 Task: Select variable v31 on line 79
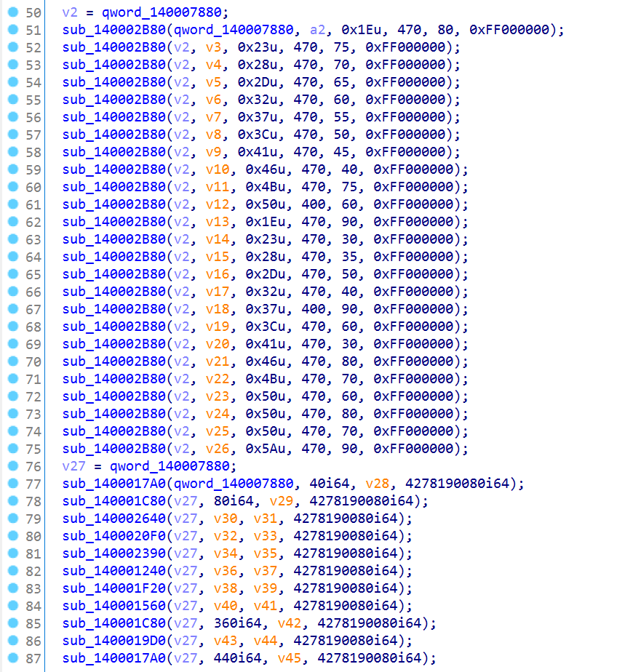pos(266,519)
